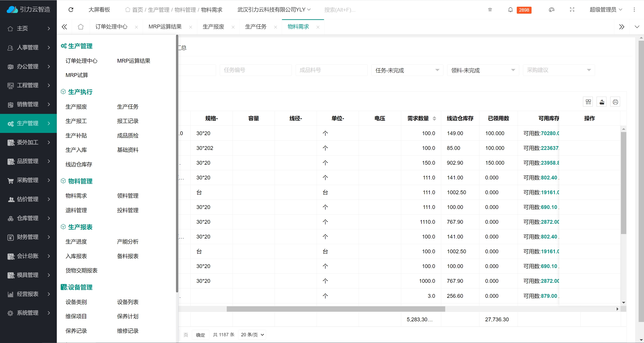This screenshot has height=343, width=644.
Task: Toggle fullscreen mode icon
Action: [572, 10]
